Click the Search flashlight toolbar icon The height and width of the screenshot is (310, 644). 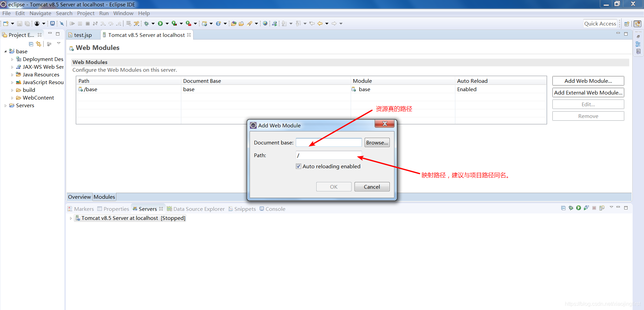click(x=250, y=23)
